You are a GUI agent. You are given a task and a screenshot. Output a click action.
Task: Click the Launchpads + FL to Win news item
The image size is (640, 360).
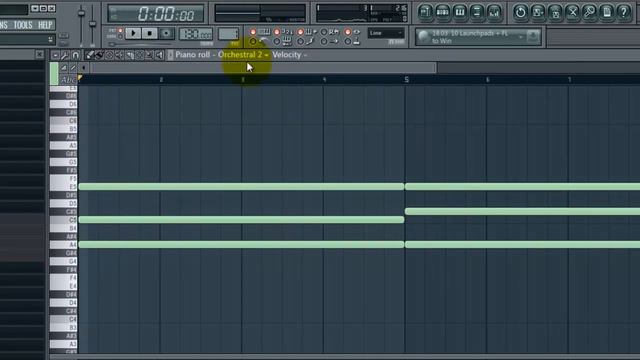(x=469, y=37)
